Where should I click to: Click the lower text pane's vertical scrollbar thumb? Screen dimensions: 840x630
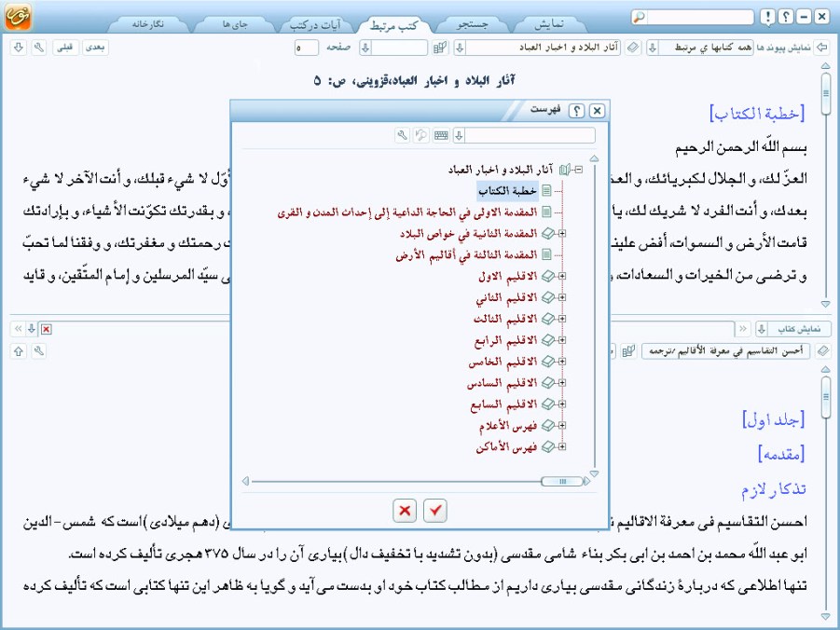[x=826, y=398]
